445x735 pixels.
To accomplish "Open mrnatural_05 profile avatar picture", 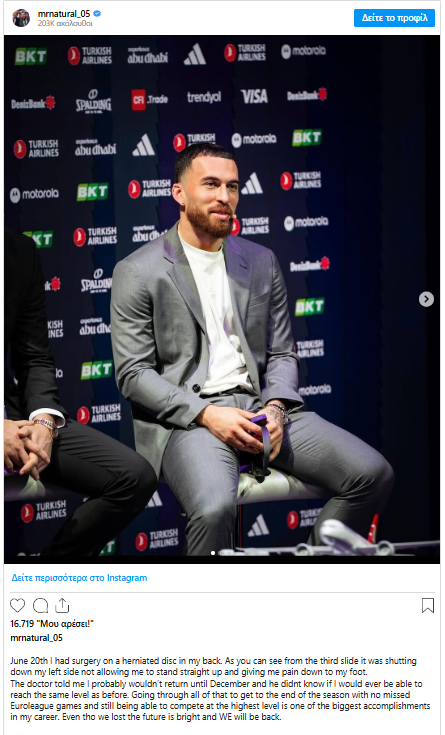I will [21, 18].
